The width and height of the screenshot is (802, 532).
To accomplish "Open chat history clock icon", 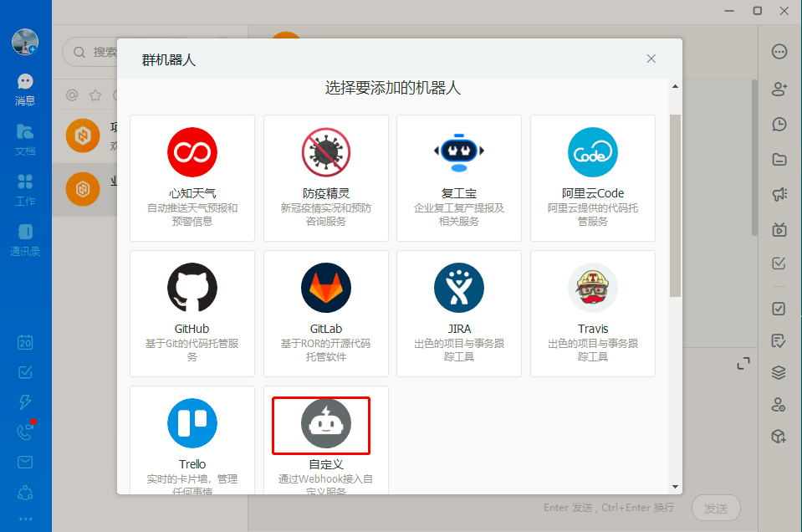I will click(x=779, y=125).
